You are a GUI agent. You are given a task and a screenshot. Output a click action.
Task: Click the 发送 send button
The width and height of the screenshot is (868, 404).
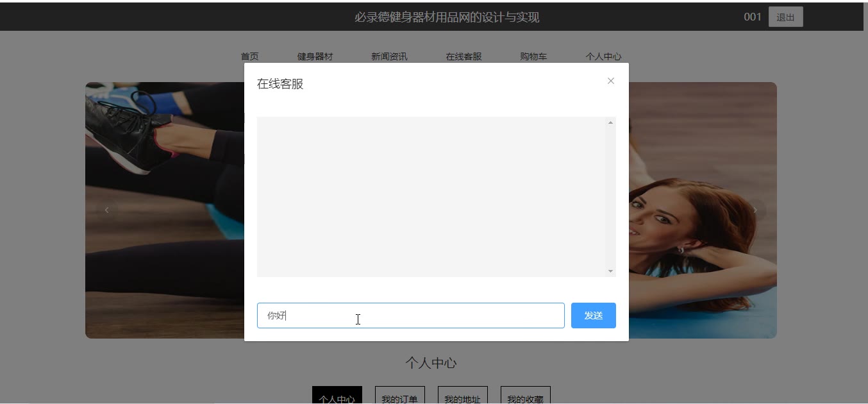pos(594,316)
